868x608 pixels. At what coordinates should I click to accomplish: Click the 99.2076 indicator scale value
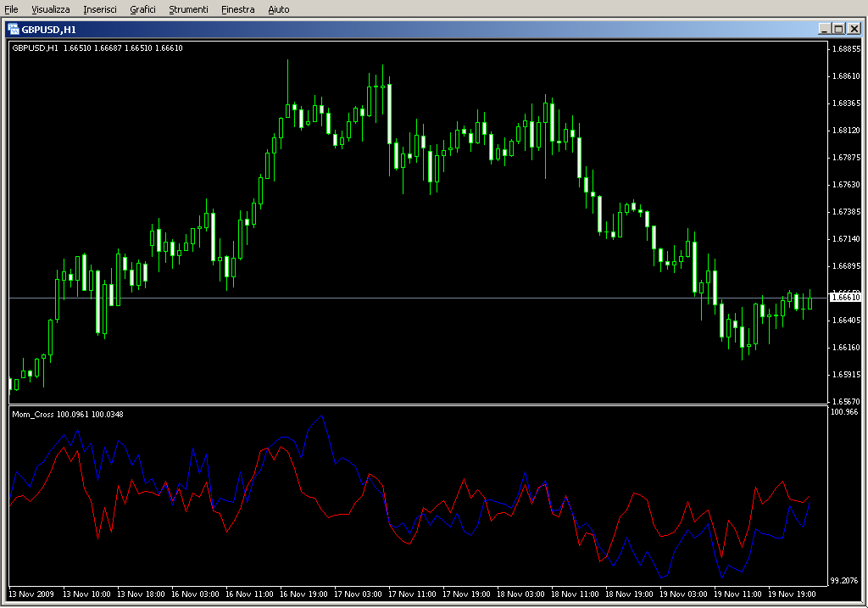(x=844, y=580)
